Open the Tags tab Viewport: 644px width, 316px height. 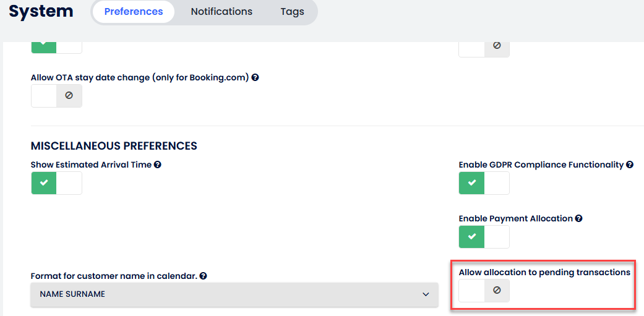[x=292, y=12]
